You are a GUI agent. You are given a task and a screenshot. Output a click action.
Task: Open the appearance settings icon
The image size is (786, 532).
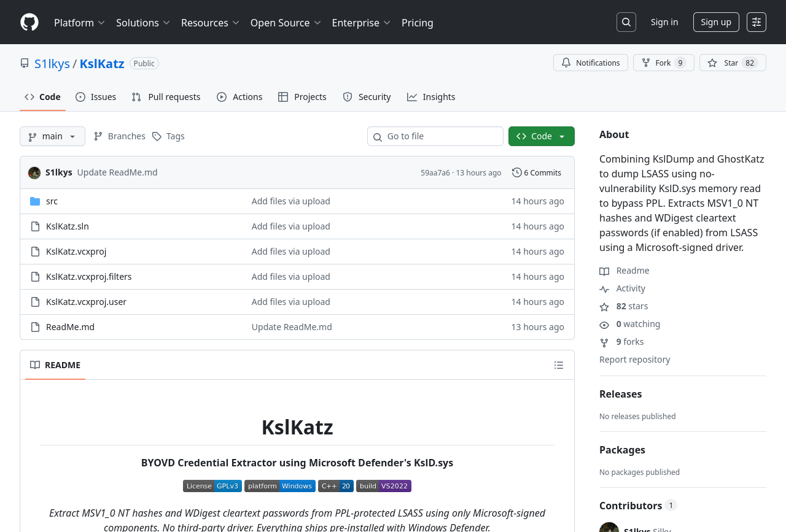(x=756, y=22)
